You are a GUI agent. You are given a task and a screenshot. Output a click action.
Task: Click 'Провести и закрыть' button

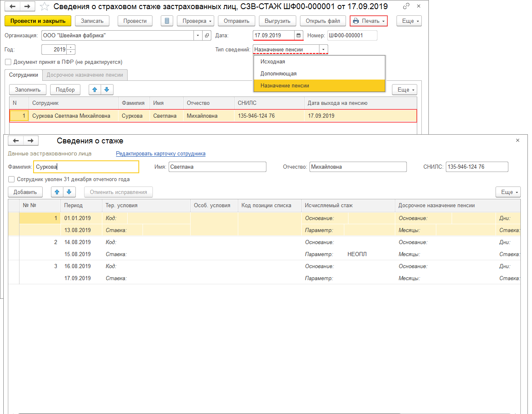38,21
